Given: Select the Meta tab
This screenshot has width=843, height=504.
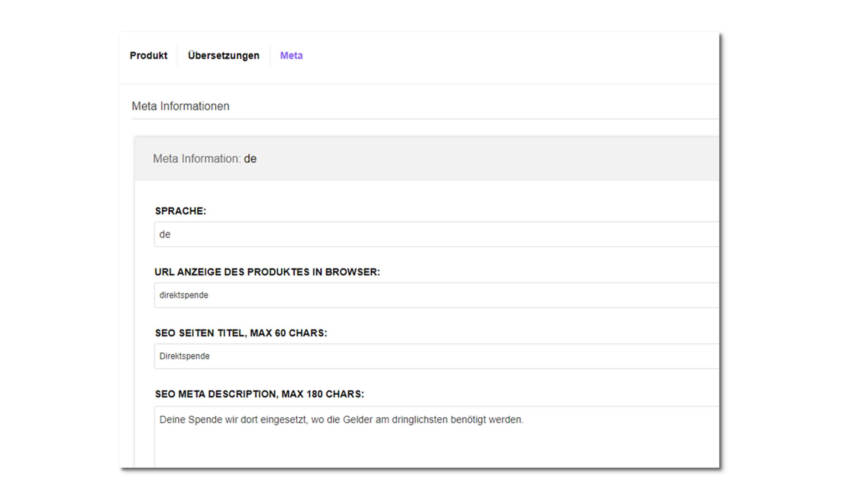Looking at the screenshot, I should (291, 55).
